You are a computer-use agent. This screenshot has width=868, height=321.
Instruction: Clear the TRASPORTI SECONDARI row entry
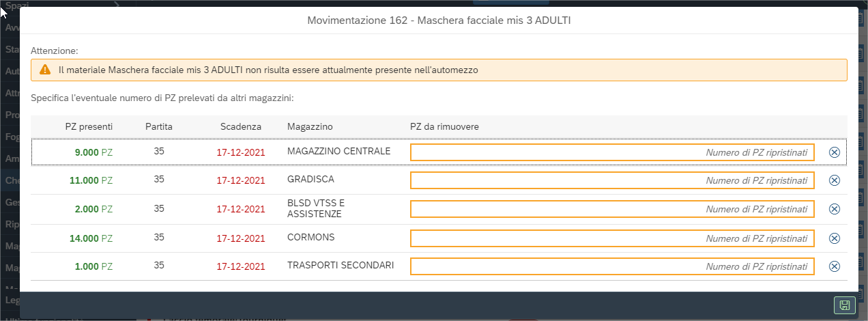click(834, 267)
